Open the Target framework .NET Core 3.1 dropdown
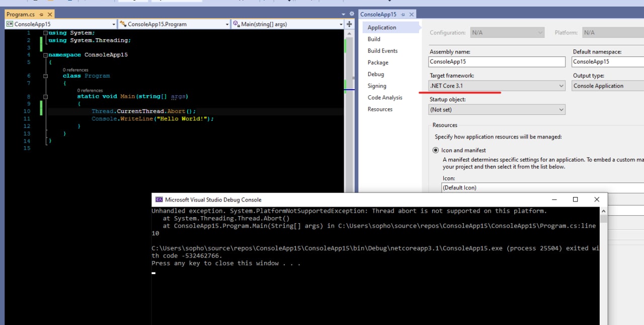 (x=497, y=86)
